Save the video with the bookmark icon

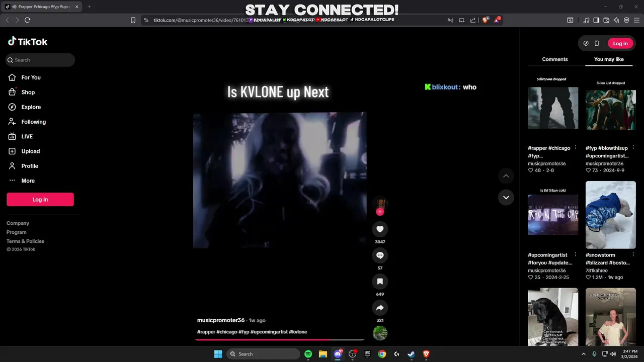coord(380,282)
